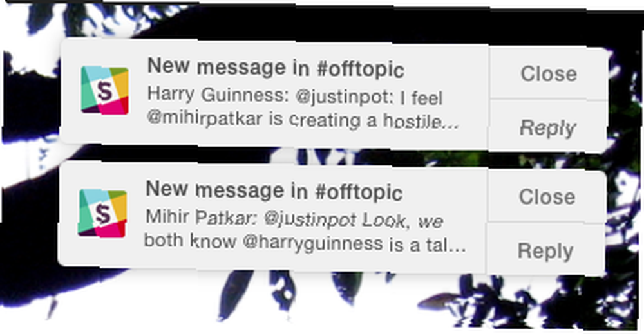Viewport: 644px width, 334px height.
Task: Click '#offtopic' in the second notification title
Action: [x=359, y=193]
